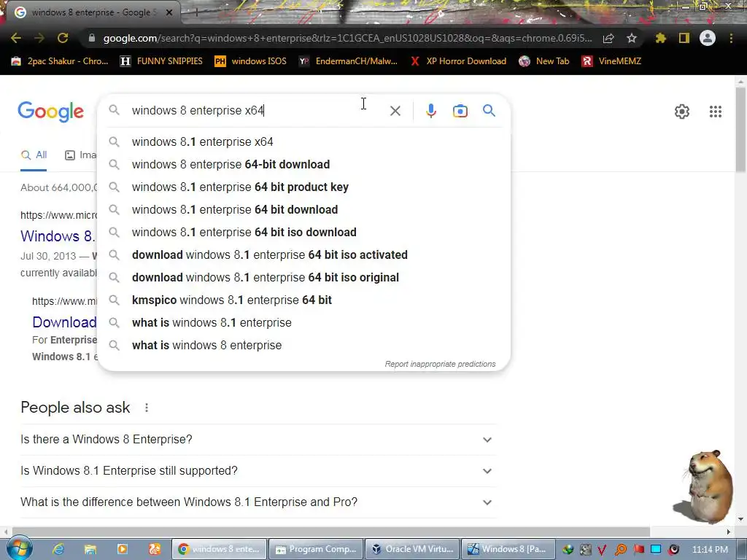
Task: Clear the search box with the X
Action: tap(395, 111)
